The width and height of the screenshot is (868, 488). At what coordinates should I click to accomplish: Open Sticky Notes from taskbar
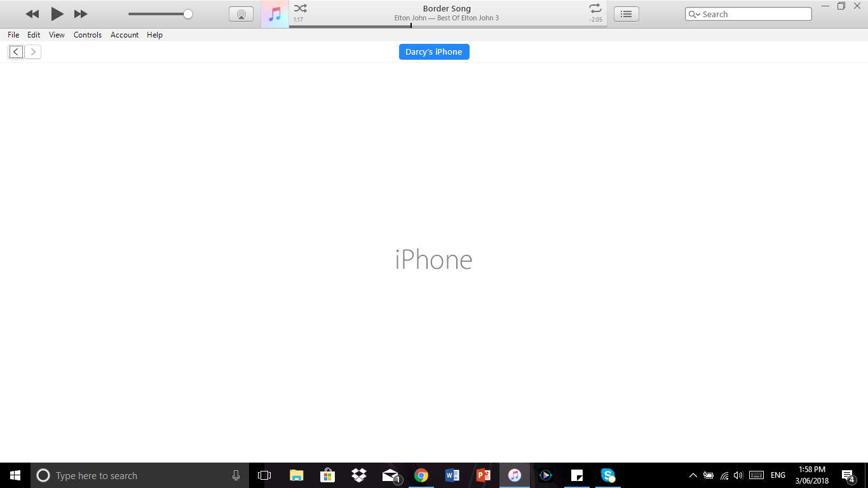tap(577, 475)
